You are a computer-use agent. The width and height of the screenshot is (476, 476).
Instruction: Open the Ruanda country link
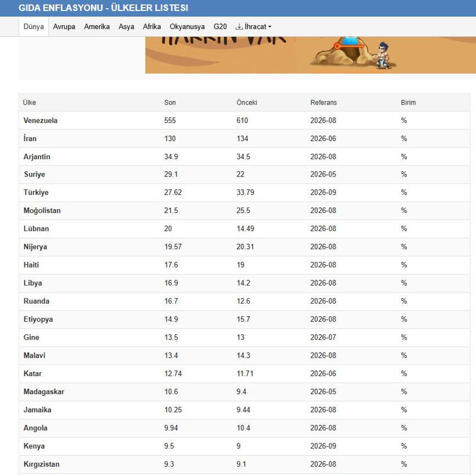point(37,301)
